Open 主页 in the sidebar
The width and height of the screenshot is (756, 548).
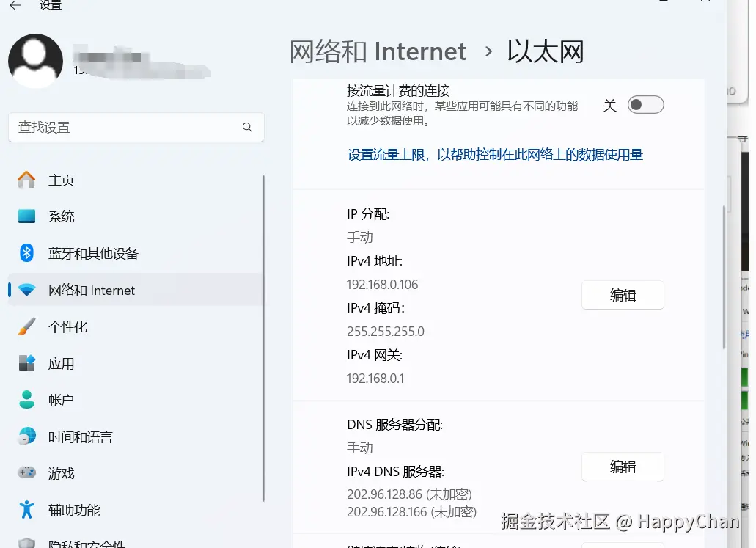tap(136, 180)
